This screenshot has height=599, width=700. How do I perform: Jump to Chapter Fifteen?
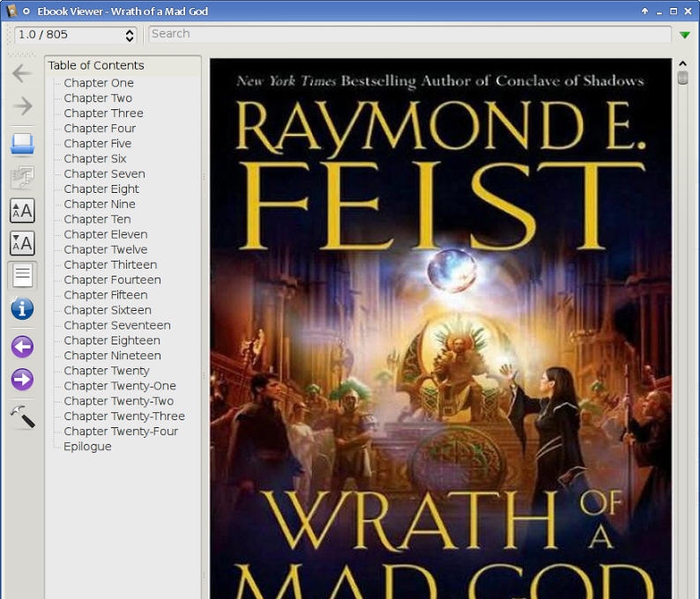tap(106, 295)
